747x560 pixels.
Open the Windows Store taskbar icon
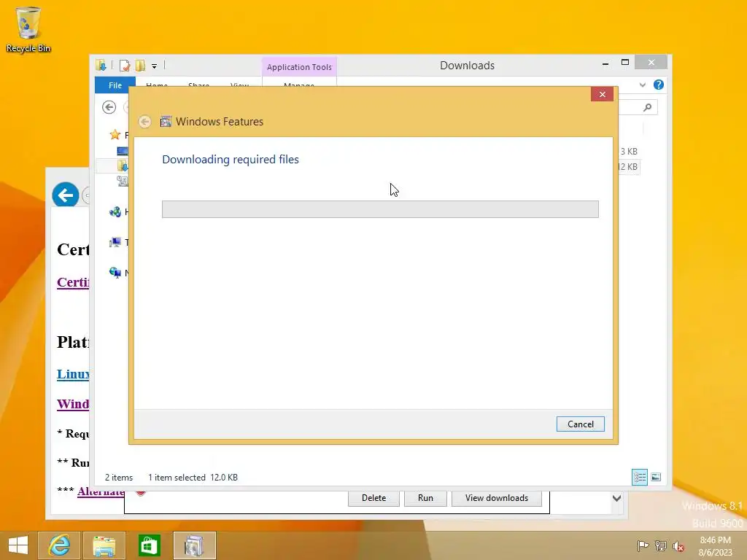(x=149, y=545)
